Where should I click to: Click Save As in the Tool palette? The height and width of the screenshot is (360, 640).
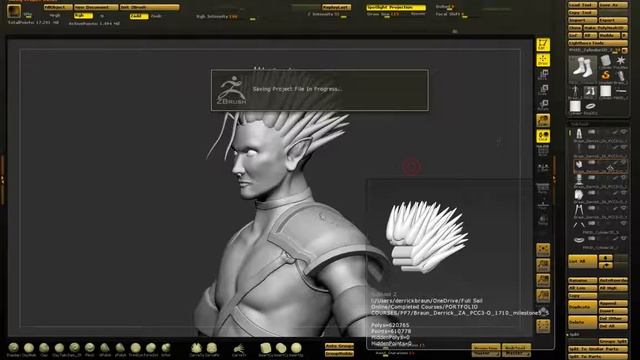(x=613, y=5)
